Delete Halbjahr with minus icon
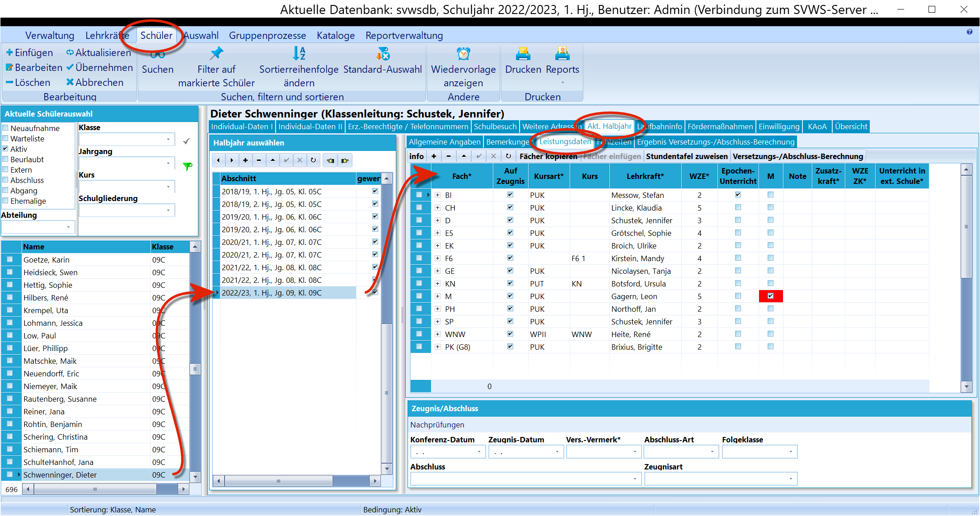The image size is (980, 516). tap(259, 160)
